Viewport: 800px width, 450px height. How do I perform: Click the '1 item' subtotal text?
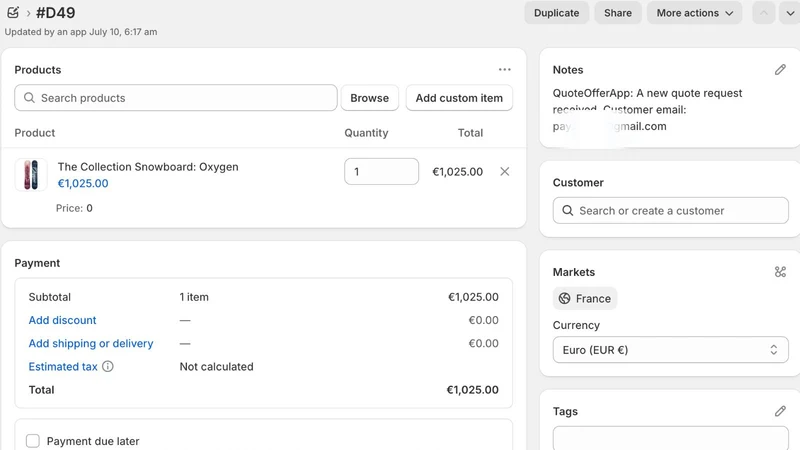click(194, 297)
